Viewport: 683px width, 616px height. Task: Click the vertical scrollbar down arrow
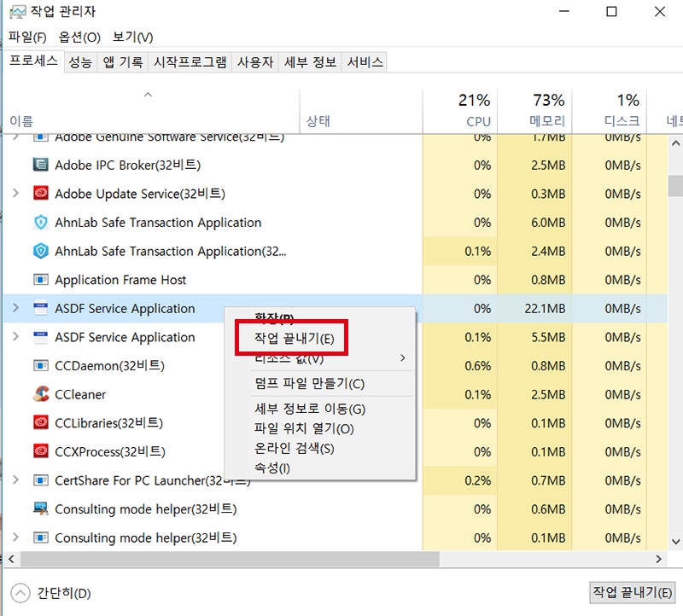tap(675, 542)
